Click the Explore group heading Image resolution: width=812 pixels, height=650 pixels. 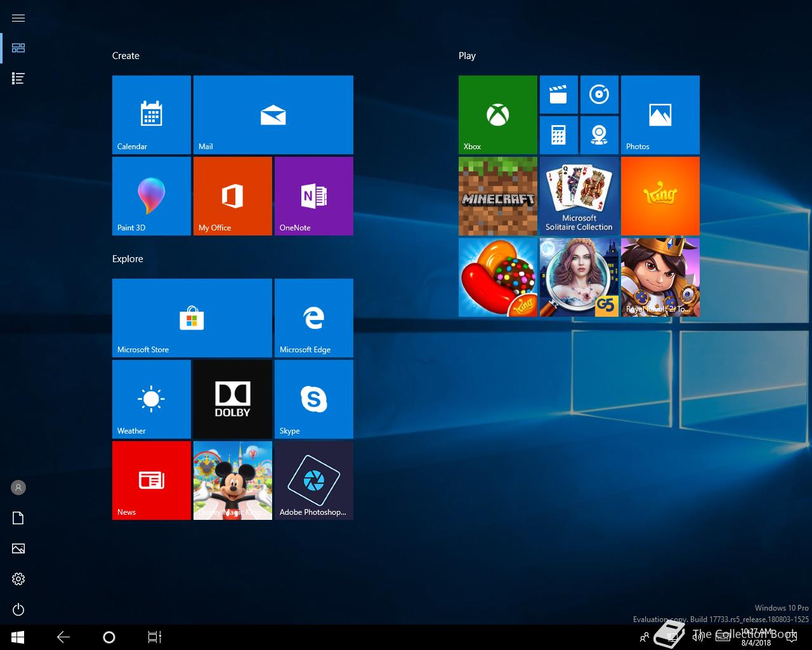[128, 259]
